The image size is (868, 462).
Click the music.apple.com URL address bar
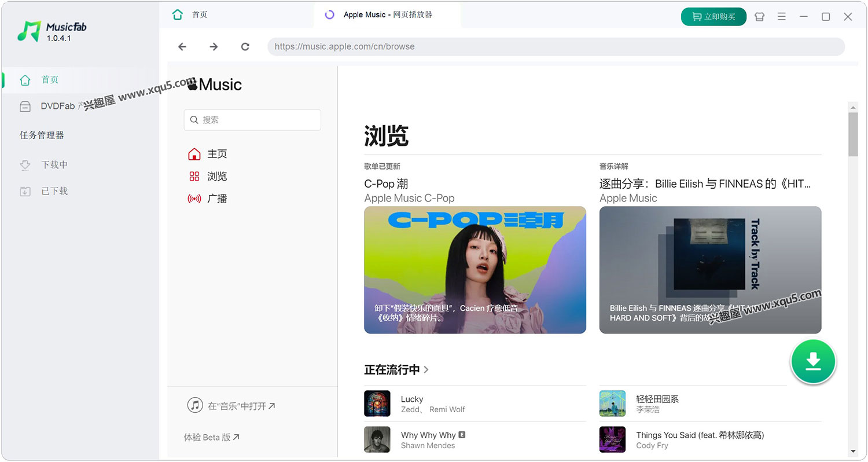[x=556, y=47]
